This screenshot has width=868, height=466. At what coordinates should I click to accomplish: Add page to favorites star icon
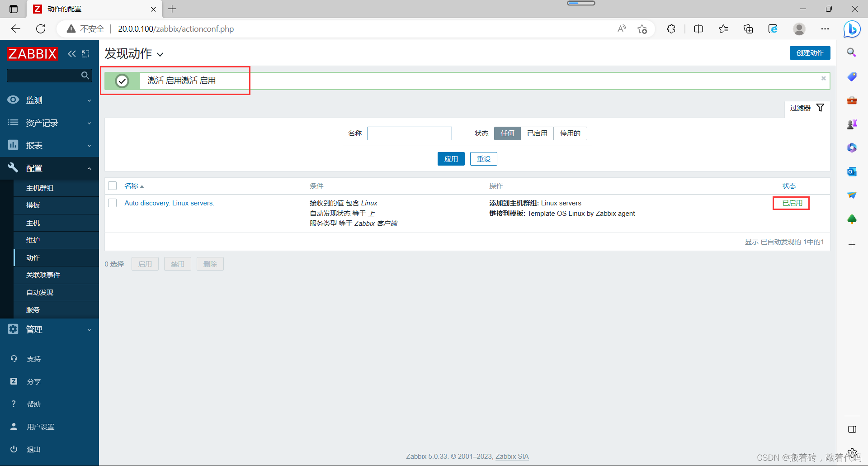[x=642, y=29]
